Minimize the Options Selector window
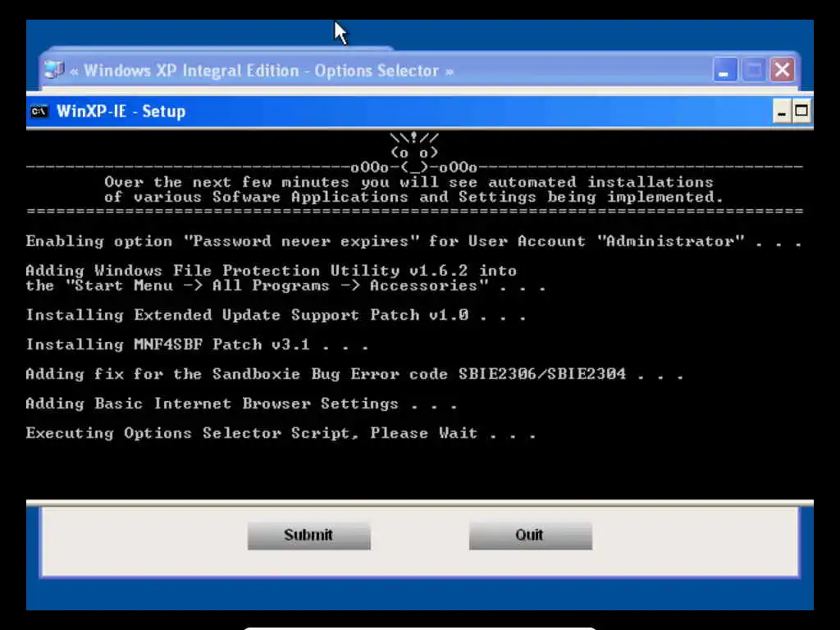The height and width of the screenshot is (630, 840). coord(725,71)
